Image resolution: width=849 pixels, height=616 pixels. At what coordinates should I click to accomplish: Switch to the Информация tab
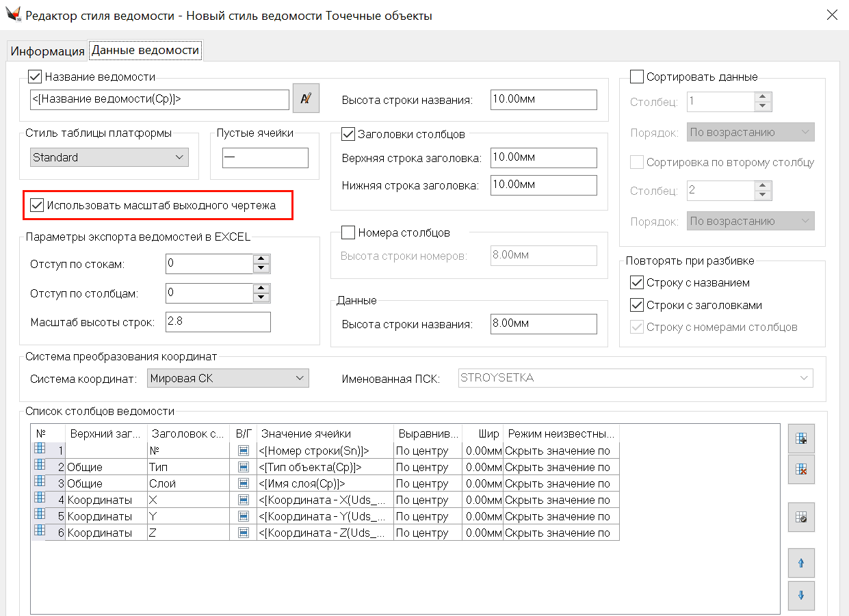(x=47, y=51)
